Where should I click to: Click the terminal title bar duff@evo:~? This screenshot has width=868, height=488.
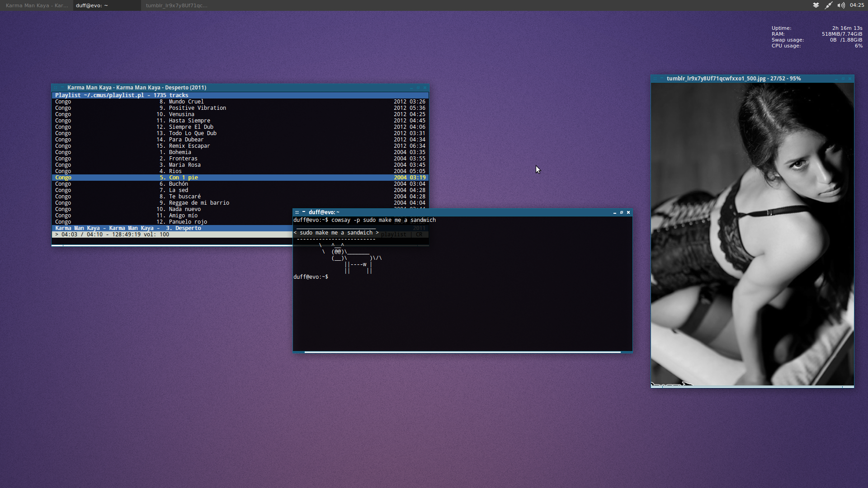click(x=324, y=212)
